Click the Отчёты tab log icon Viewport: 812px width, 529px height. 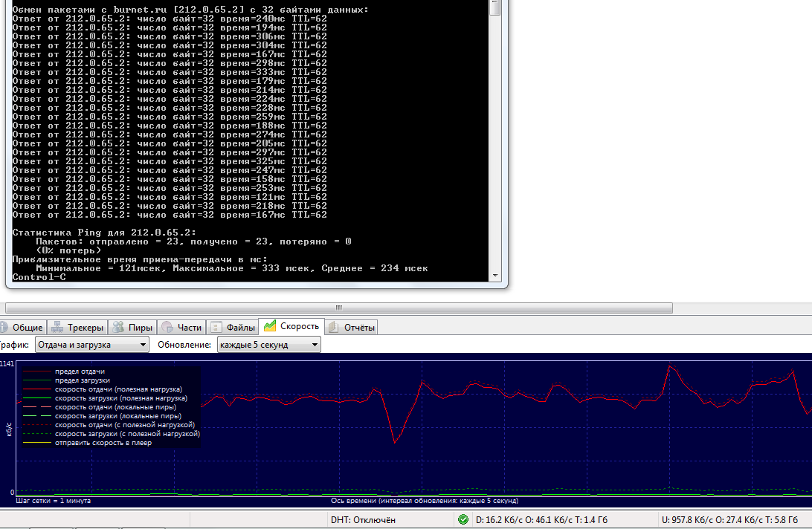click(x=334, y=327)
